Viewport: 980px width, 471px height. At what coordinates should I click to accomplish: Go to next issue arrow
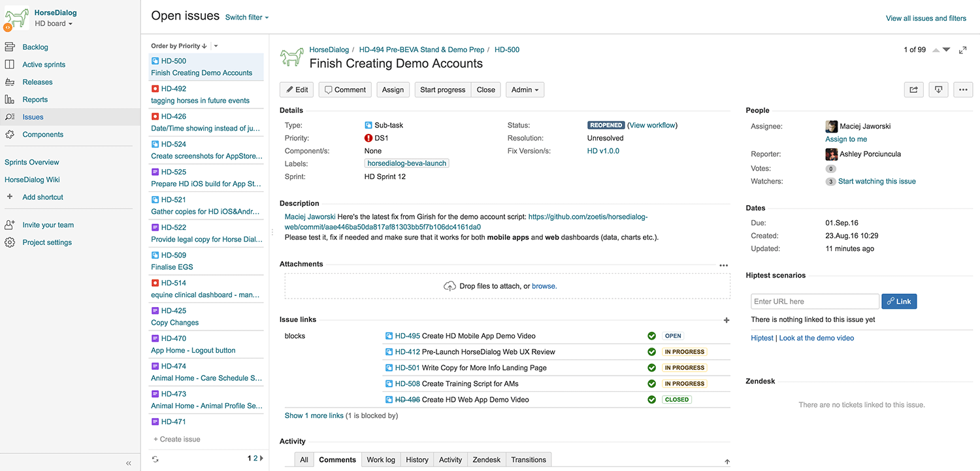pyautogui.click(x=947, y=50)
